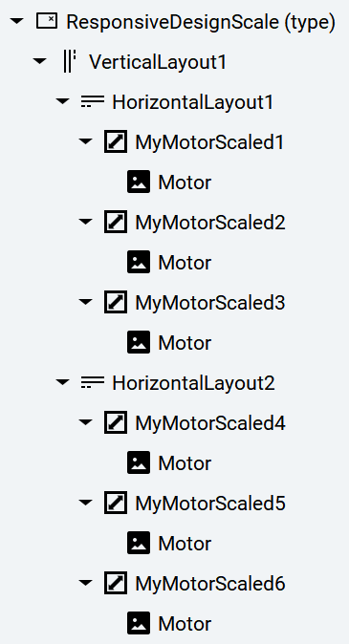
Task: Click the HorizontalLayout2 layout icon
Action: point(93,382)
